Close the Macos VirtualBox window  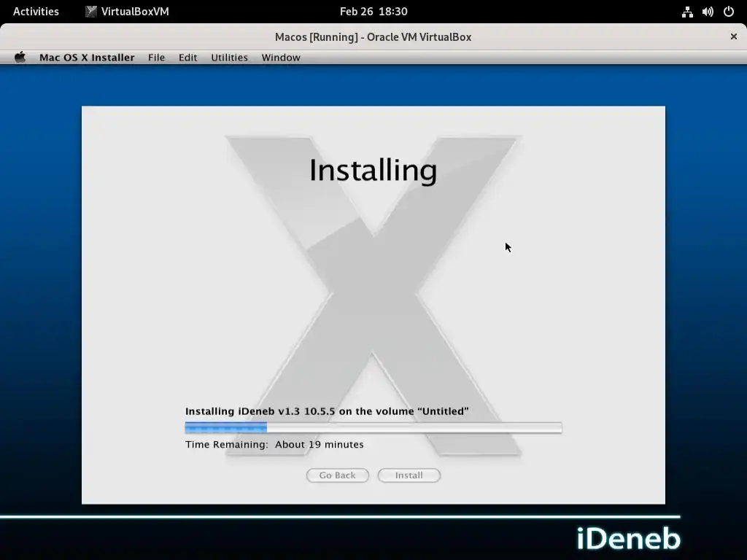(734, 36)
